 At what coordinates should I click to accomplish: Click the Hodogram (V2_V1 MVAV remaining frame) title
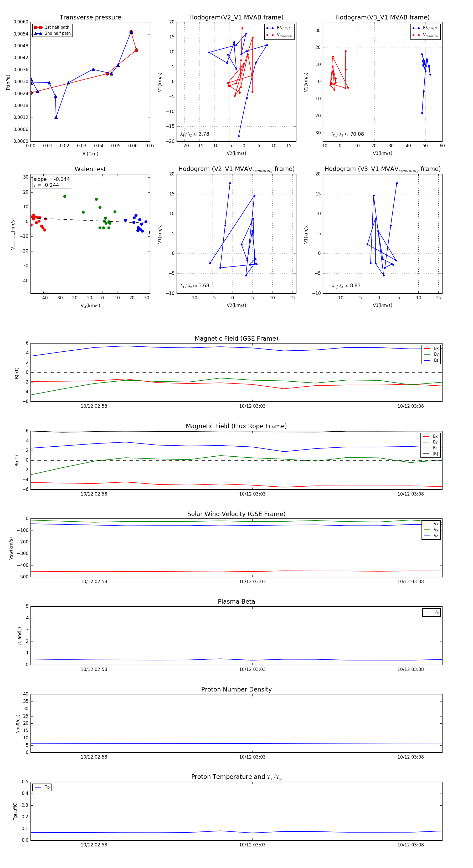(x=236, y=169)
